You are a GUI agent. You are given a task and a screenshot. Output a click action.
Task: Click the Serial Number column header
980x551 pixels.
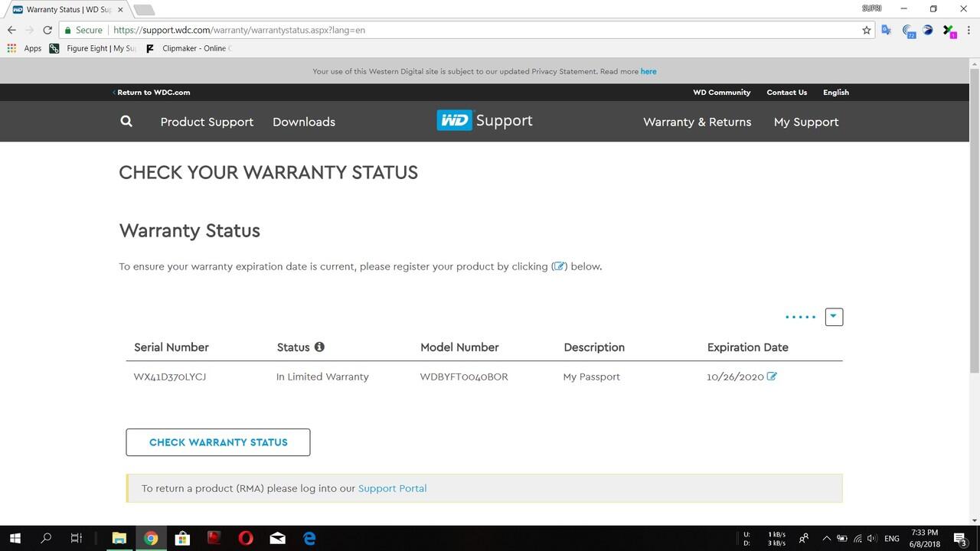coord(171,347)
